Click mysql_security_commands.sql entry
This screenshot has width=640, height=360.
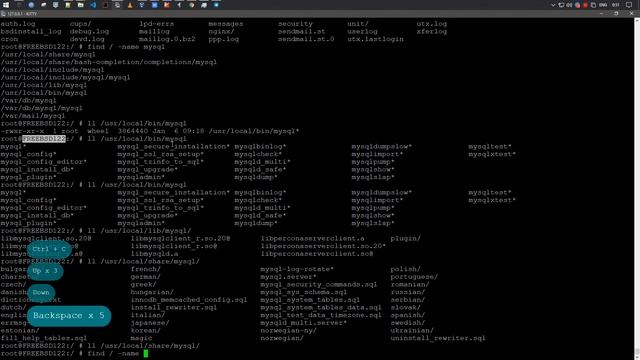pos(319,284)
